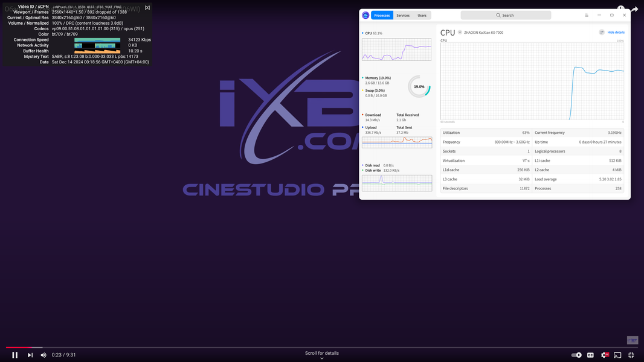
Task: Click the main CPU usage chart
Action: coord(532,81)
